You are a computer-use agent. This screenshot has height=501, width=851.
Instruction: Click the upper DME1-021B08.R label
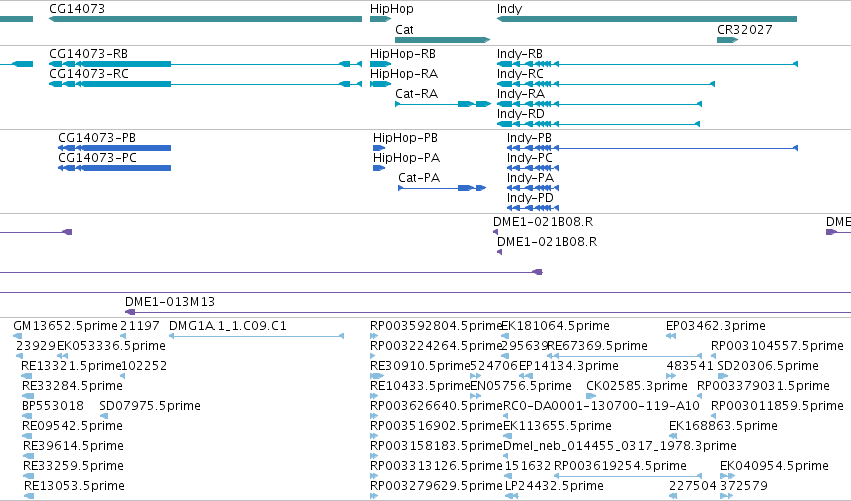point(543,222)
